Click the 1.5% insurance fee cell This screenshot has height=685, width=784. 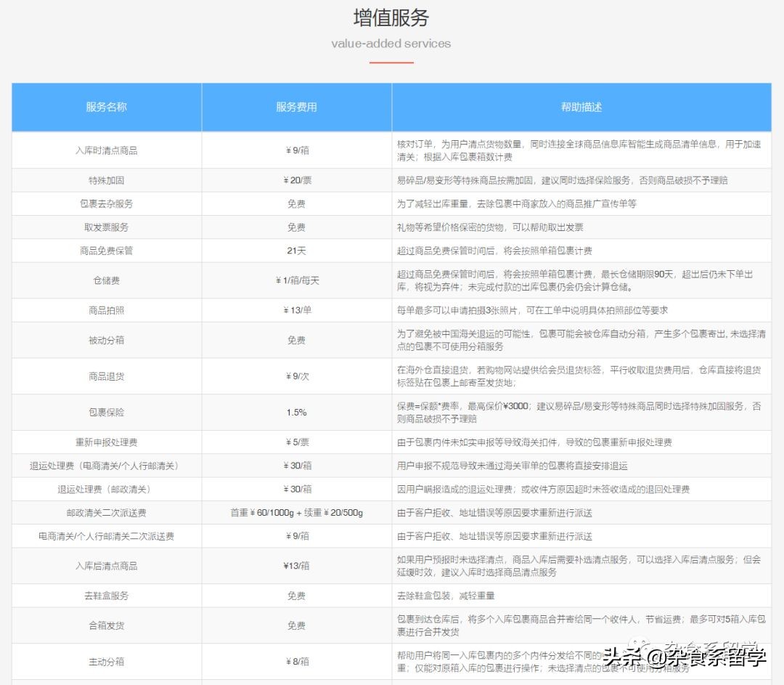click(296, 412)
